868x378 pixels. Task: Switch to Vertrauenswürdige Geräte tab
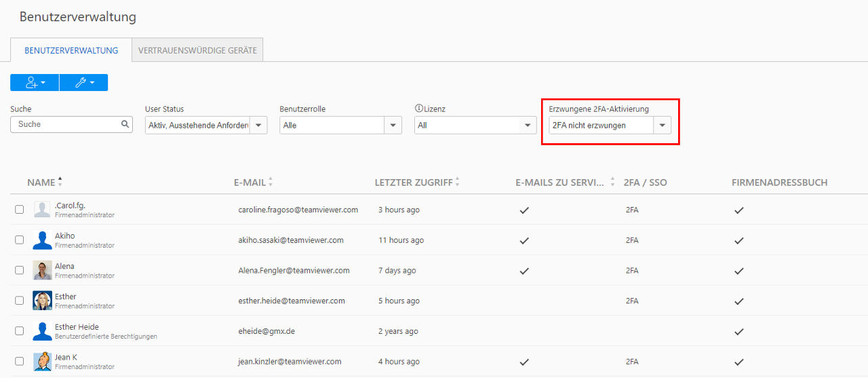click(197, 50)
